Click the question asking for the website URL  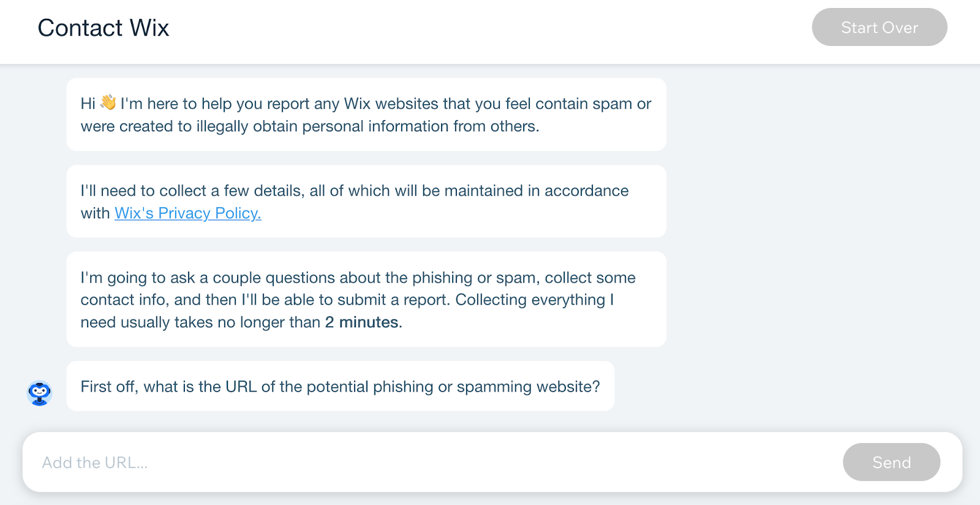click(x=340, y=387)
